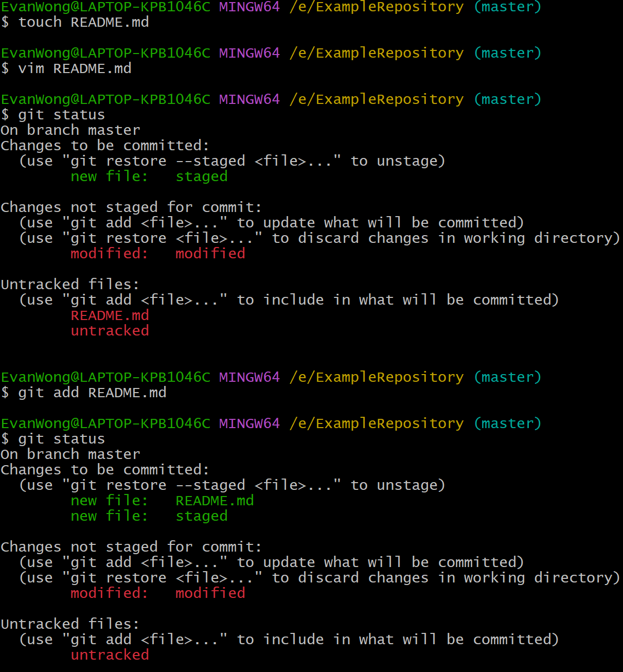Select green "staged" filename below green README.md
The height and width of the screenshot is (672, 623).
[201, 516]
